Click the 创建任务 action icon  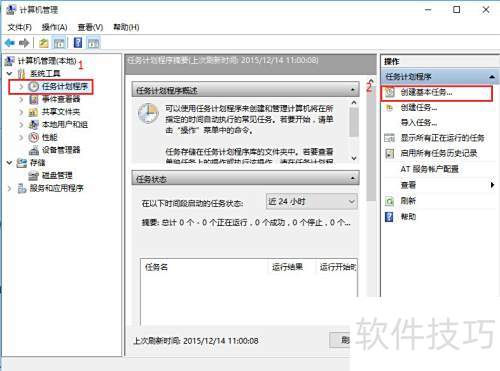click(389, 108)
